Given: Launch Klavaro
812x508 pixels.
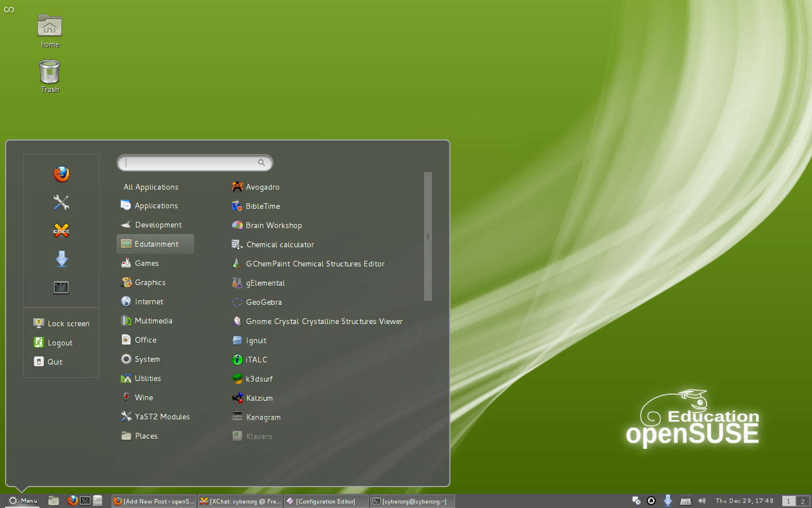Looking at the screenshot, I should point(252,436).
